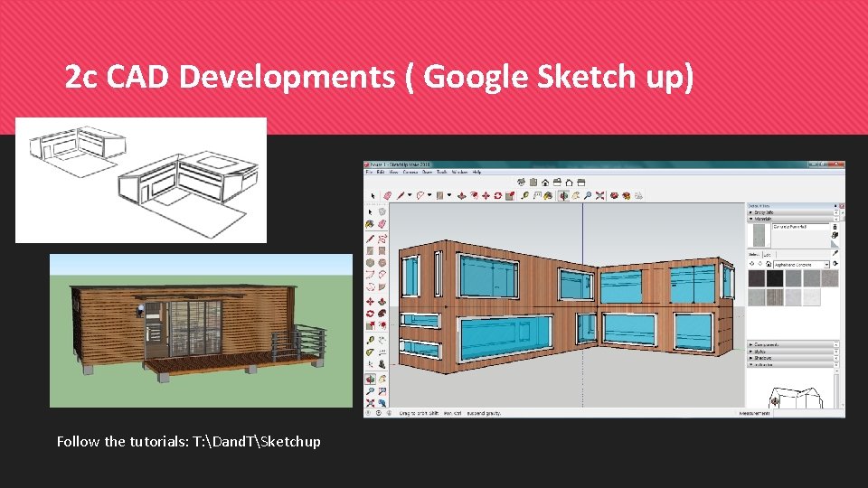
Task: Pick the Paint Bucket tool in top toolbar
Action: click(548, 196)
